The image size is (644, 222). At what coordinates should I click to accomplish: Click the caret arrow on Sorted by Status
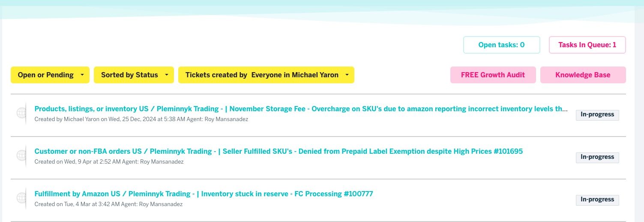pos(166,75)
